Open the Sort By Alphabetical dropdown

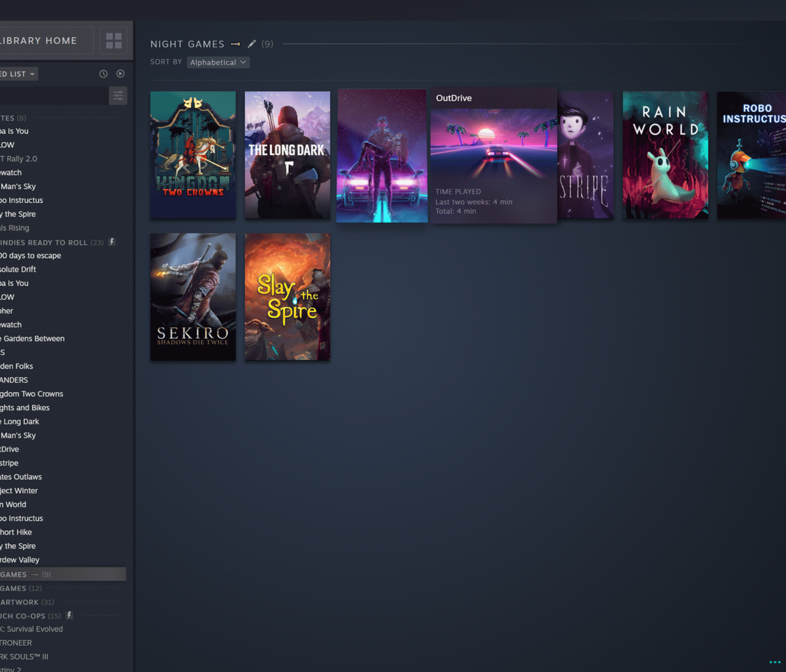218,62
